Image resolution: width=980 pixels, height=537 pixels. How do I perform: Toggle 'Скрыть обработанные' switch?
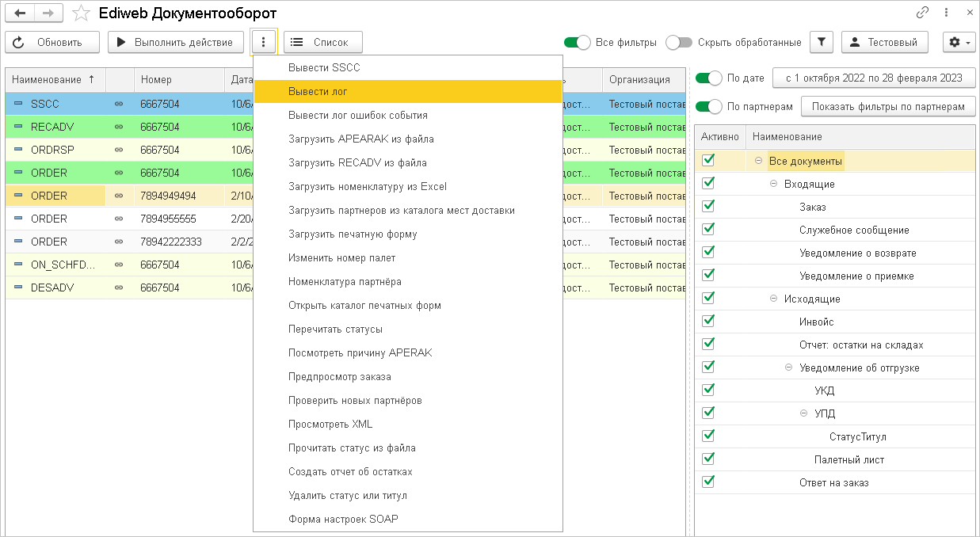pyautogui.click(x=679, y=43)
